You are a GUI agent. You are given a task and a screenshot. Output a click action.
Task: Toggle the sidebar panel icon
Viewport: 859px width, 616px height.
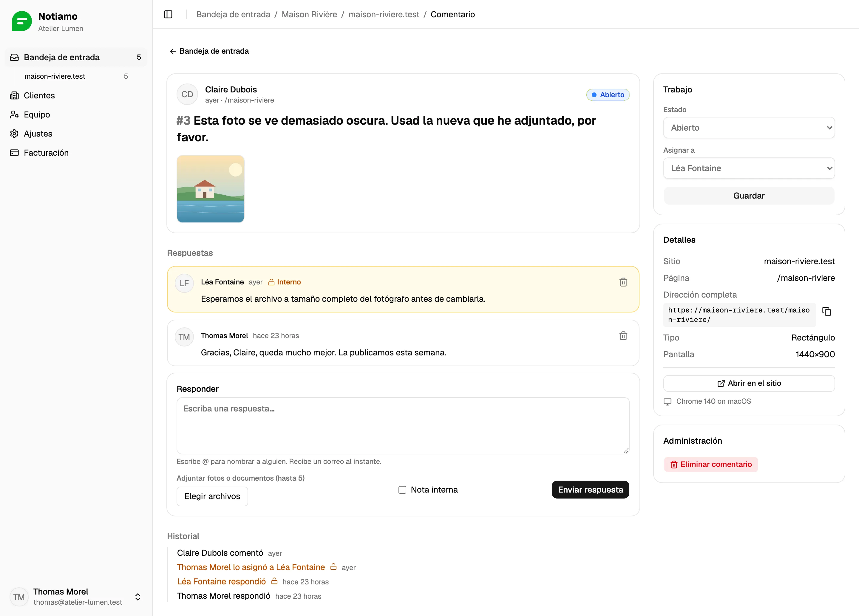pos(168,14)
